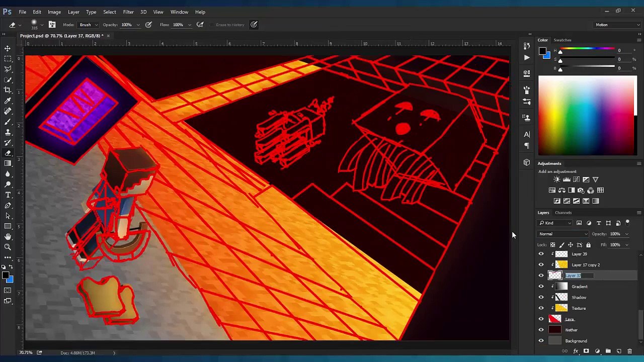Hide the Layer 39 layer
This screenshot has height=362, width=644.
(541, 254)
